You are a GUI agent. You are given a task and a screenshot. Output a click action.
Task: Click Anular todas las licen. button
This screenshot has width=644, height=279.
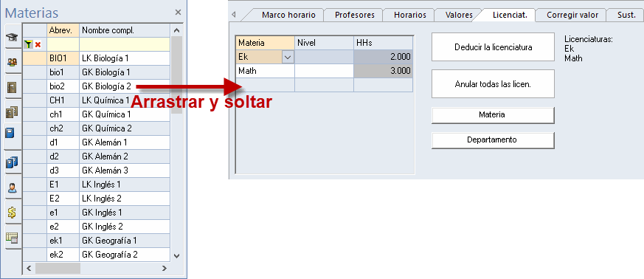click(493, 84)
